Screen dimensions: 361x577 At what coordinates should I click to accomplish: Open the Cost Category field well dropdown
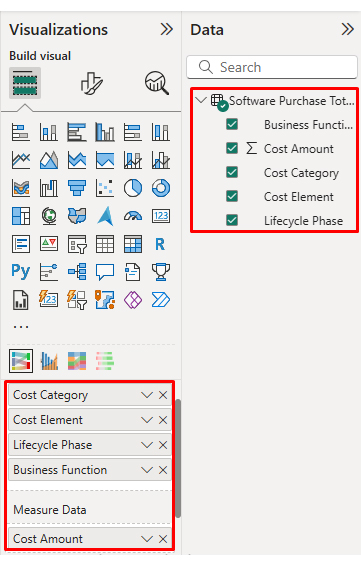(147, 395)
